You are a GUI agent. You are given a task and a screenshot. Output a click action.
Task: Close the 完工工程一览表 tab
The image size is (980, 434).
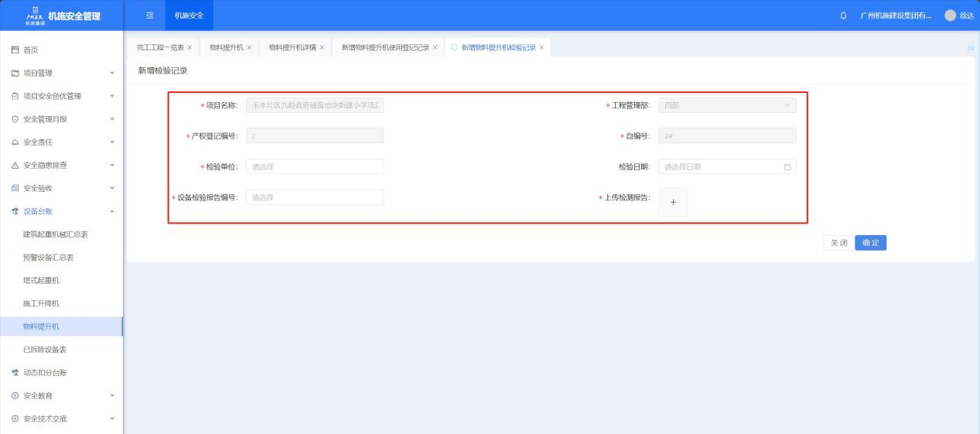click(190, 48)
